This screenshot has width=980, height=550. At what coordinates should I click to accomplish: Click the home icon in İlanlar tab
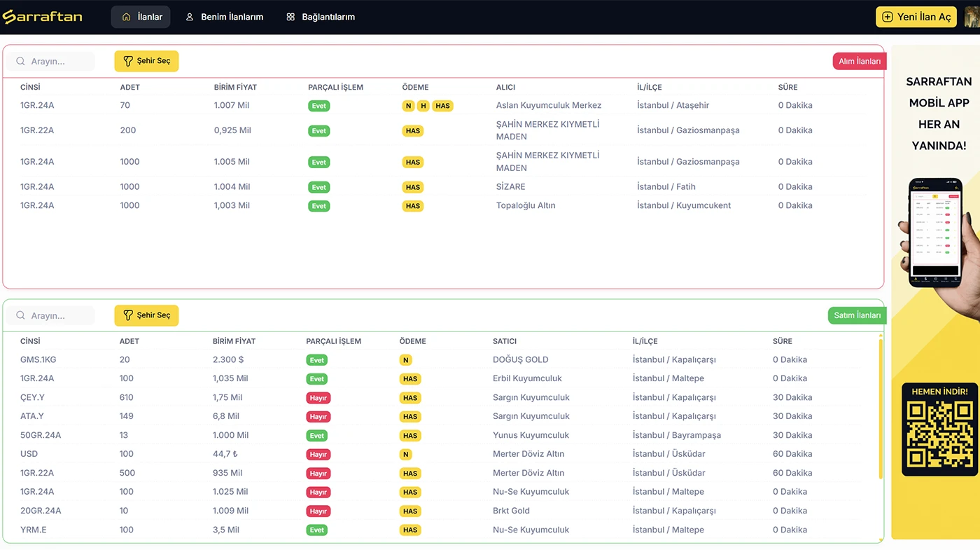pyautogui.click(x=126, y=17)
